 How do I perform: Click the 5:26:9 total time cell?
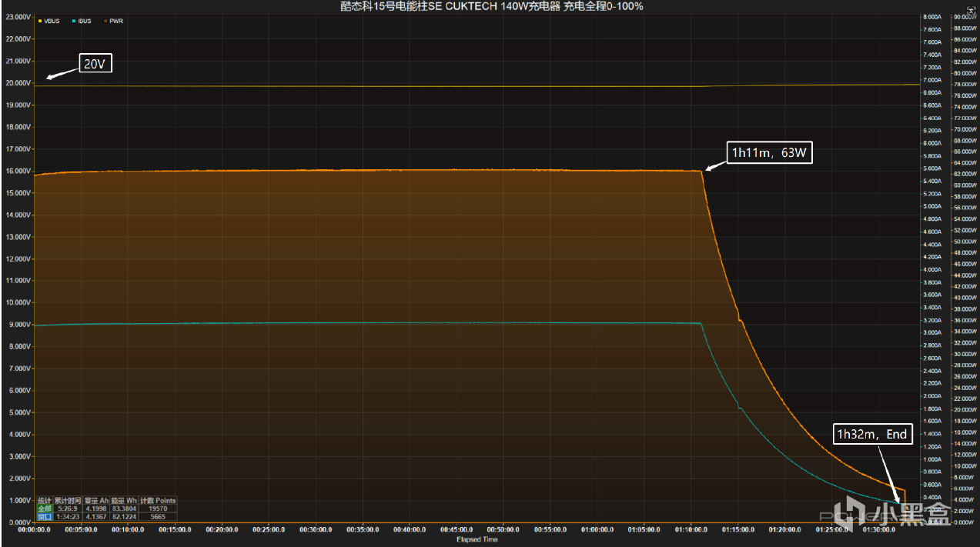68,509
